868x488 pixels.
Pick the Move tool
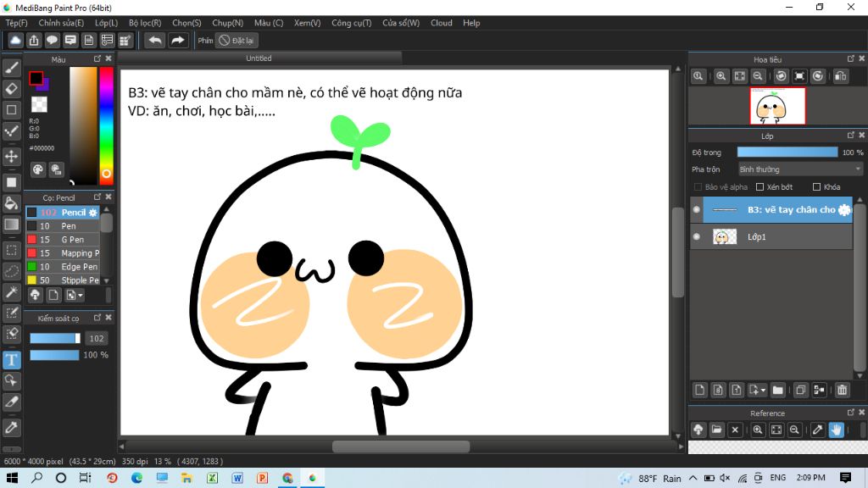12,156
